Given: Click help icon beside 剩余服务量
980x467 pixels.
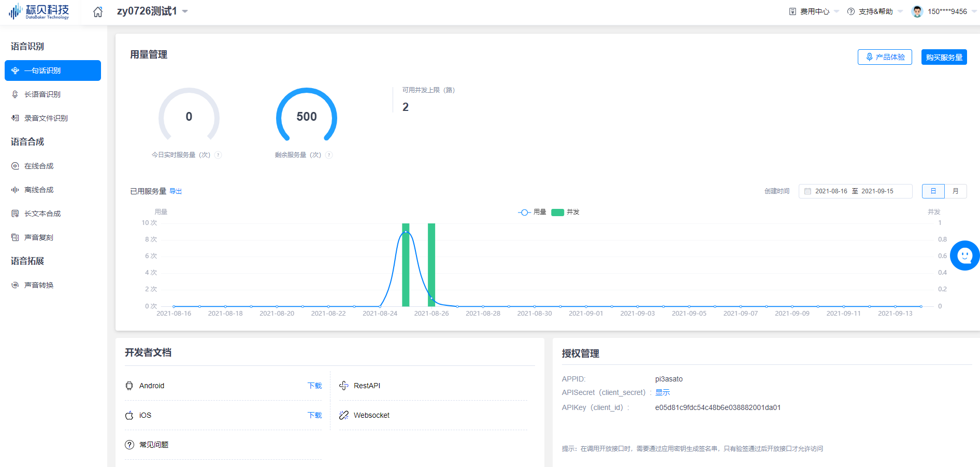Looking at the screenshot, I should 329,155.
